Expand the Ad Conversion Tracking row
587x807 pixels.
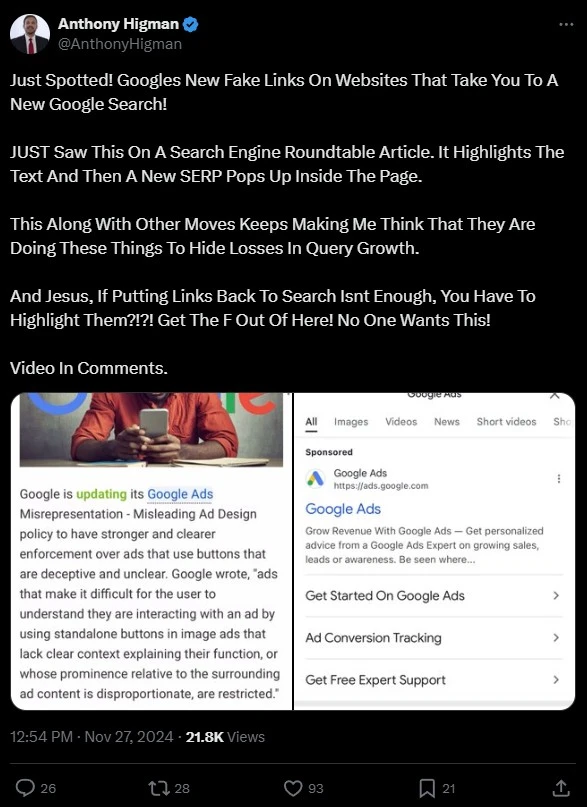pyautogui.click(x=434, y=638)
